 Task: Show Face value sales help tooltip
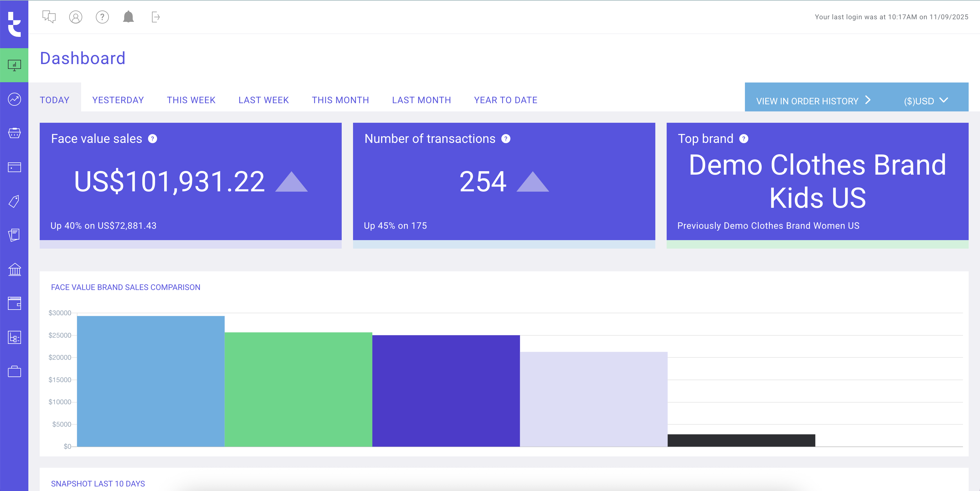(x=153, y=139)
